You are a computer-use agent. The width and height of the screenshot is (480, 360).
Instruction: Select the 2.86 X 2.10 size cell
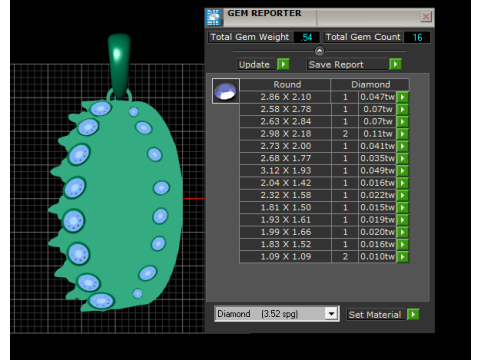(285, 97)
